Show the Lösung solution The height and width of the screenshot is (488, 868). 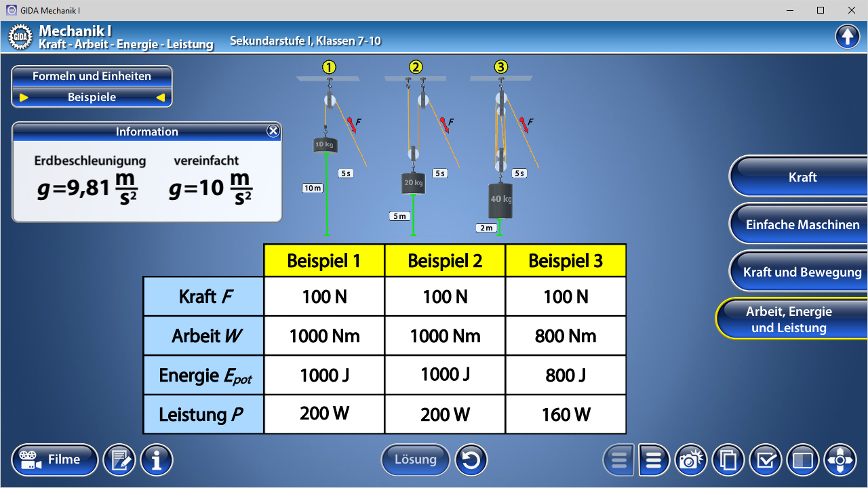pos(416,460)
